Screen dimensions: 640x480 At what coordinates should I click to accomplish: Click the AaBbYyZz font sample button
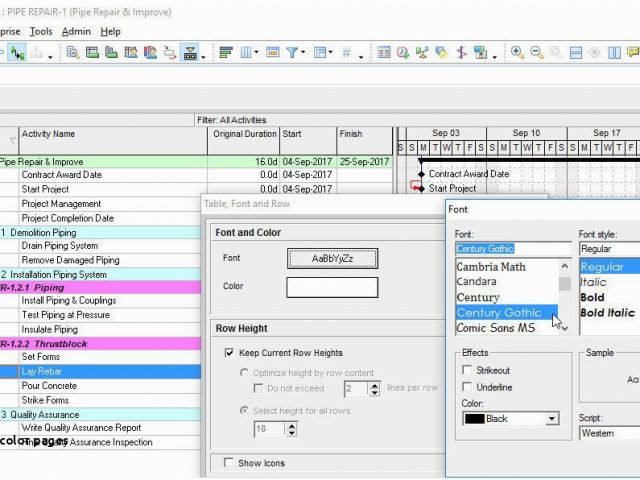tap(332, 258)
